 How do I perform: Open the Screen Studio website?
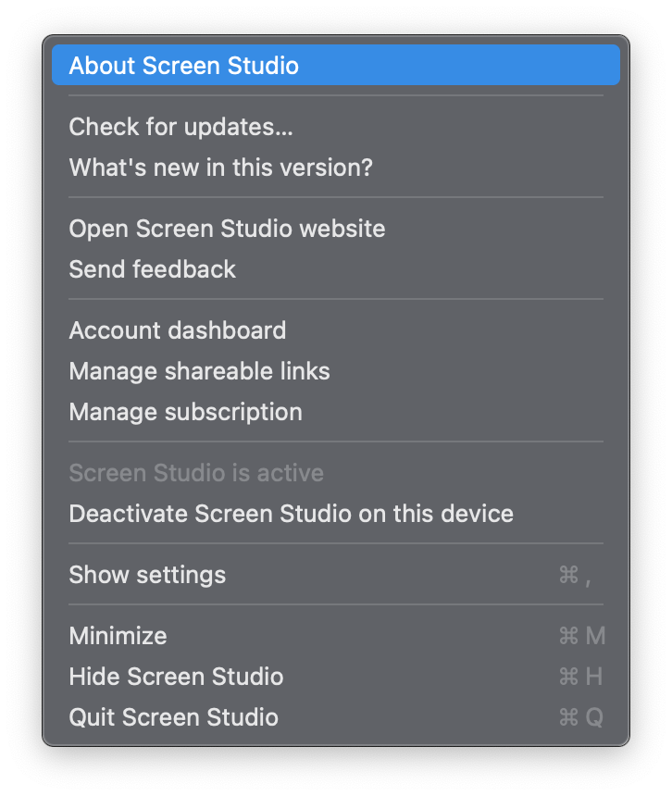pyautogui.click(x=227, y=229)
